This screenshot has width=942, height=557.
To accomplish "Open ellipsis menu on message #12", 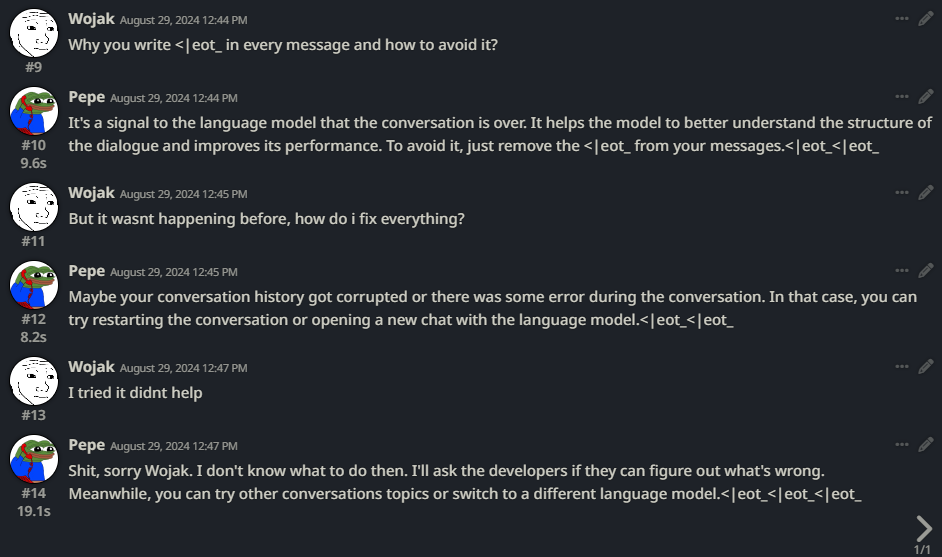I will tap(902, 271).
